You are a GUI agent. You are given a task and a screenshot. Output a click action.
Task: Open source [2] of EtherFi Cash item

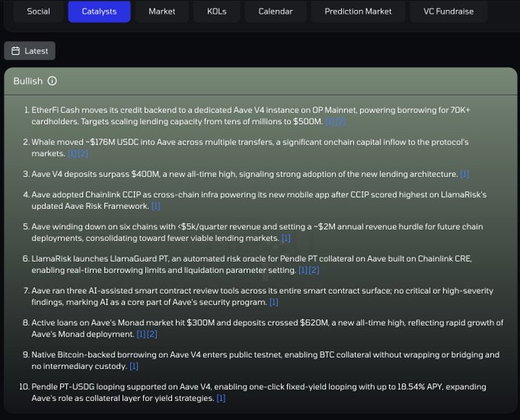point(340,122)
